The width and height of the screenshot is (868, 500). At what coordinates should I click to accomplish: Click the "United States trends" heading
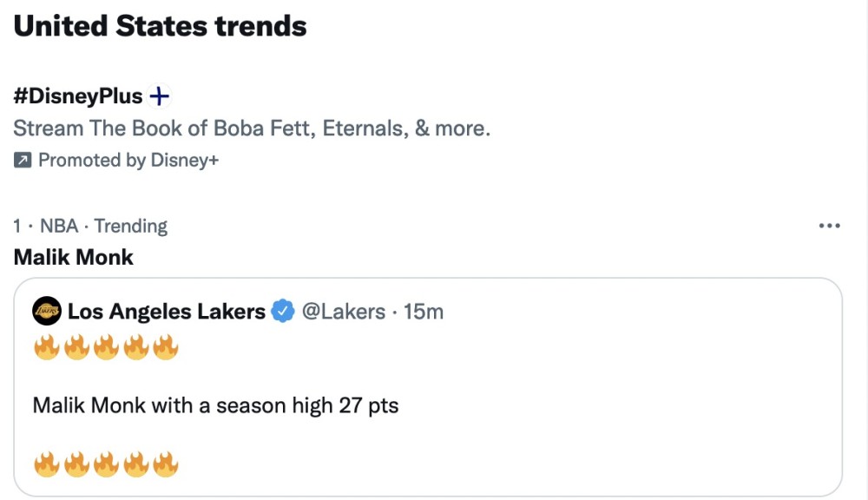[x=161, y=26]
